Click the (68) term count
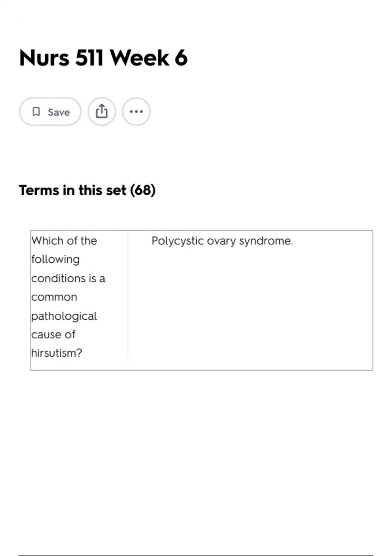This screenshot has height=556, width=392. tap(143, 190)
